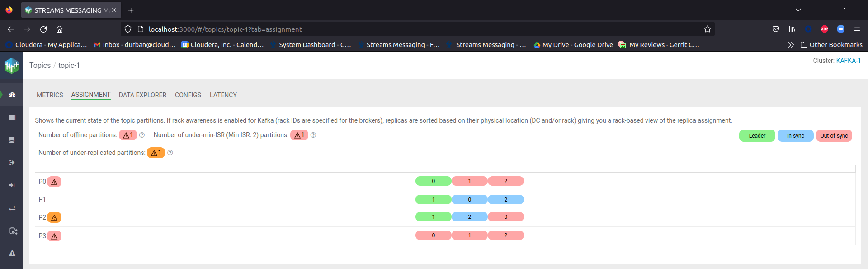Click the KAFKA-1 cluster link
868x269 pixels.
point(848,61)
